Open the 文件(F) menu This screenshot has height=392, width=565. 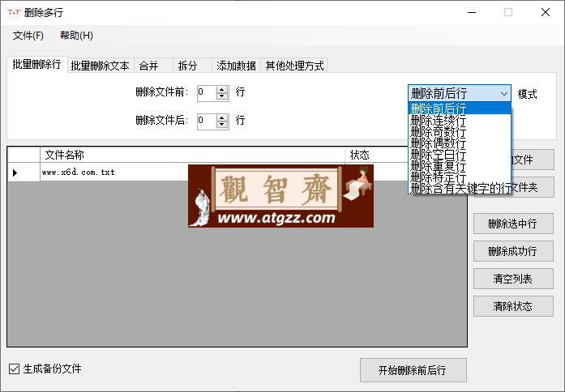point(28,36)
